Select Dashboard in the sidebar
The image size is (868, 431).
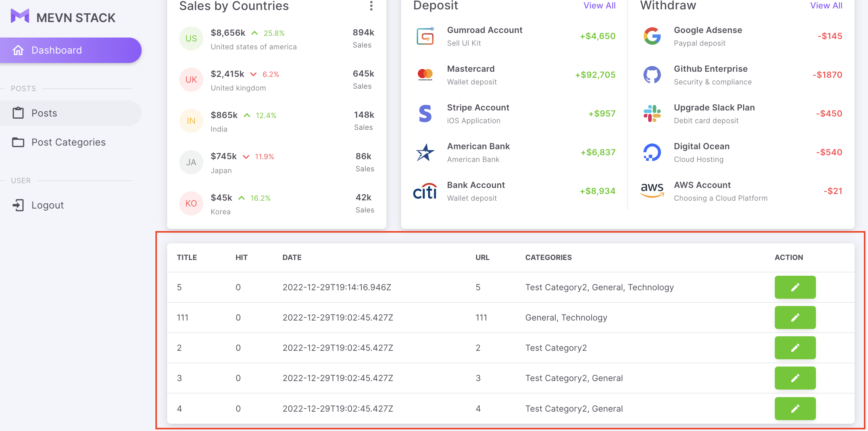click(56, 50)
